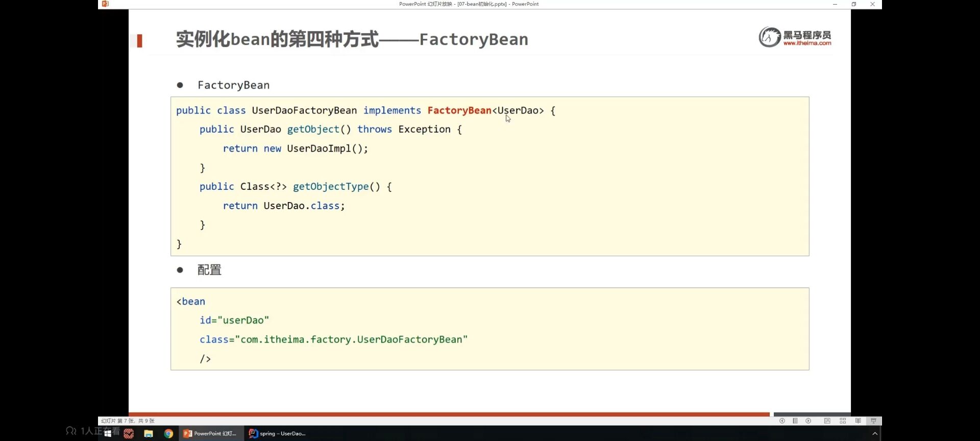Switch to Normal view icon

827,421
